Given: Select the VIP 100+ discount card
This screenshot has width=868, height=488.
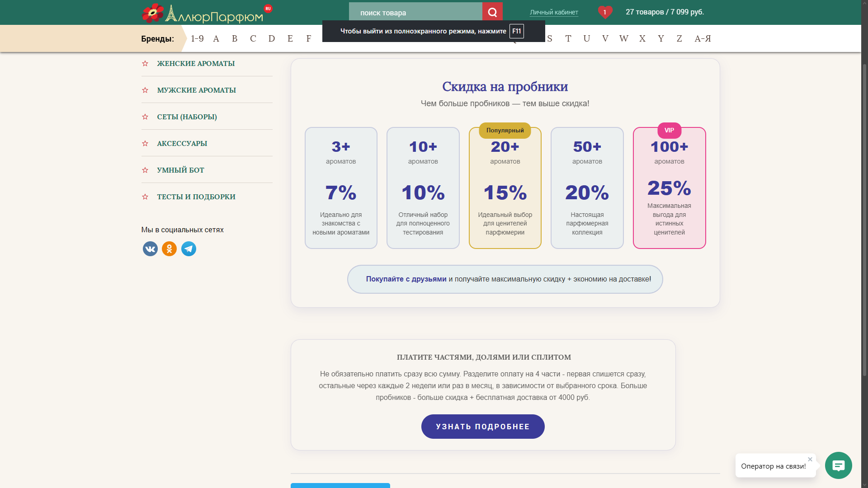Looking at the screenshot, I should coord(669,188).
